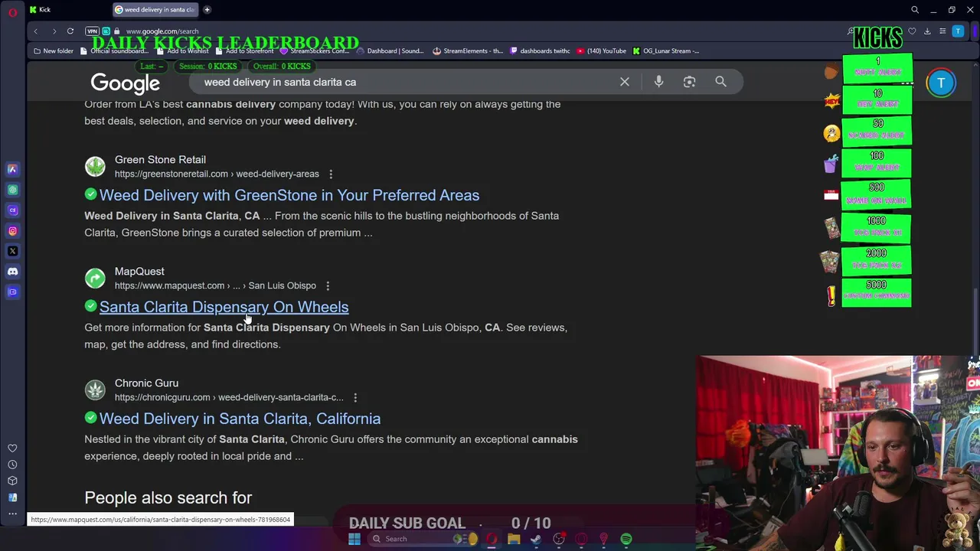Open sidebar bookmarks heart icon

[x=12, y=448]
